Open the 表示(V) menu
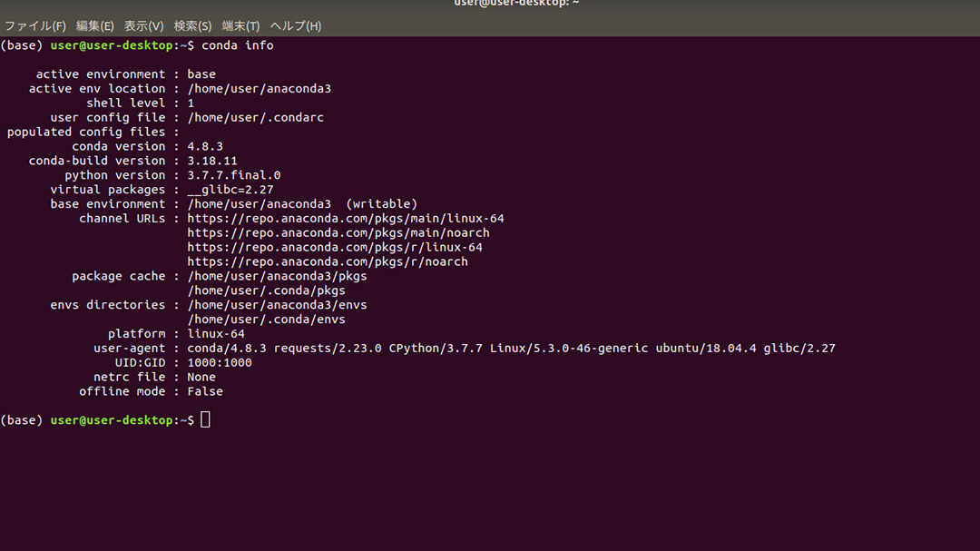 pos(143,25)
